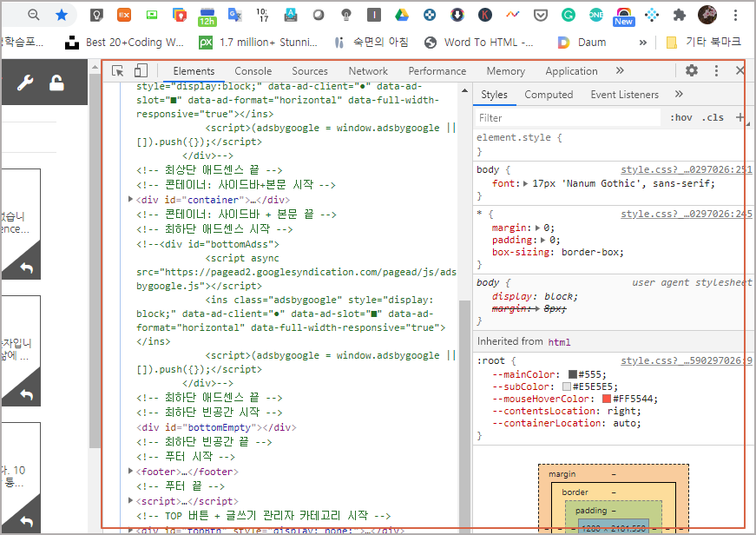Screen dimensions: 756x535
Task: Click the zoom magnifier icon in address bar
Action: point(33,15)
